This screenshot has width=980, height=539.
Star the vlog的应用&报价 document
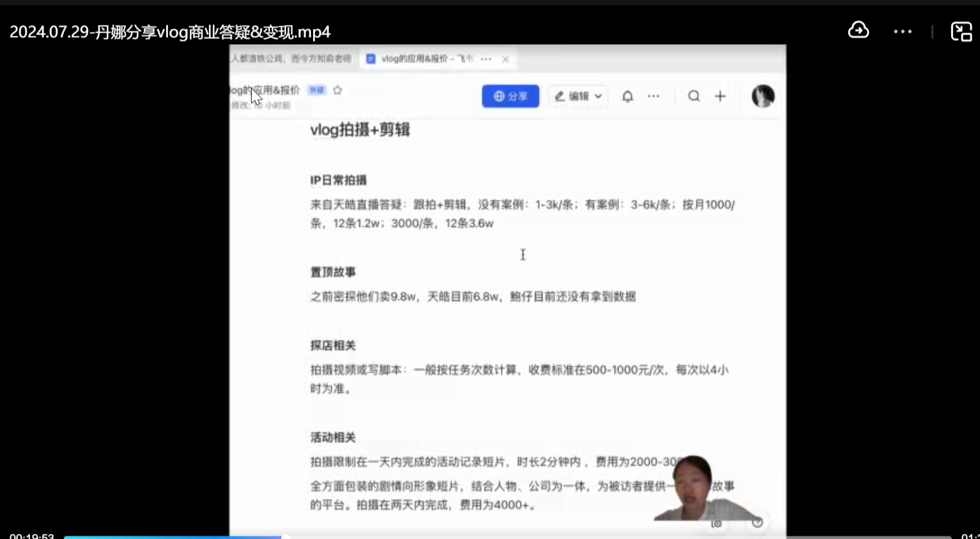click(337, 90)
